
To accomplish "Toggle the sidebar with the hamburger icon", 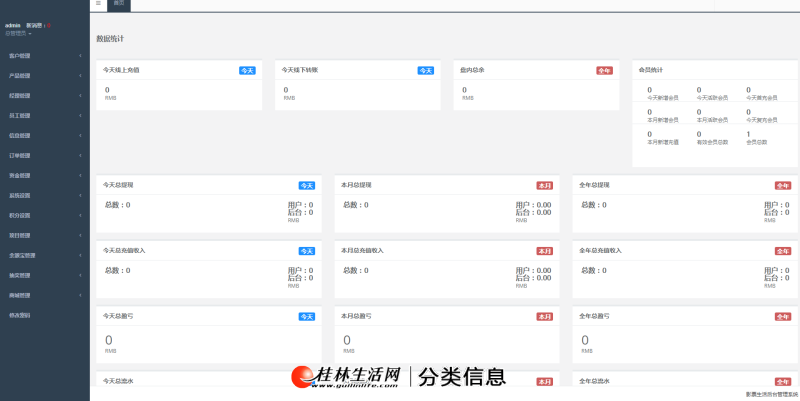I will point(98,3).
